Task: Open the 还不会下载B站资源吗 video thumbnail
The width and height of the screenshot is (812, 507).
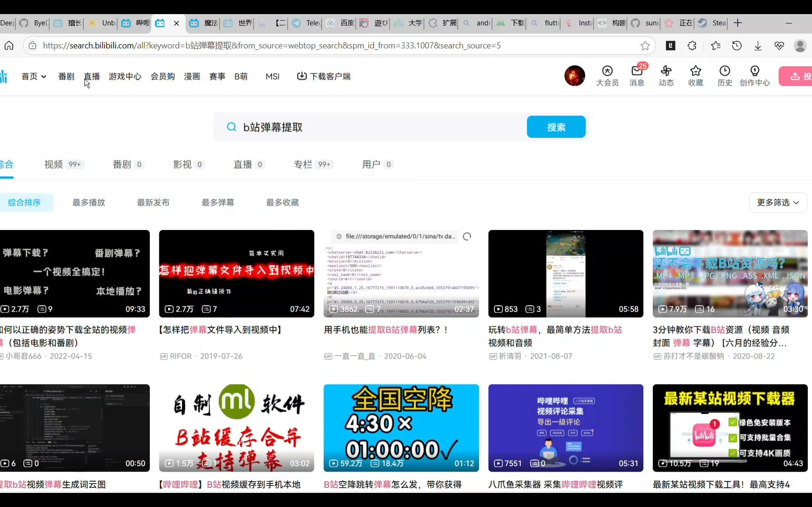Action: point(730,274)
